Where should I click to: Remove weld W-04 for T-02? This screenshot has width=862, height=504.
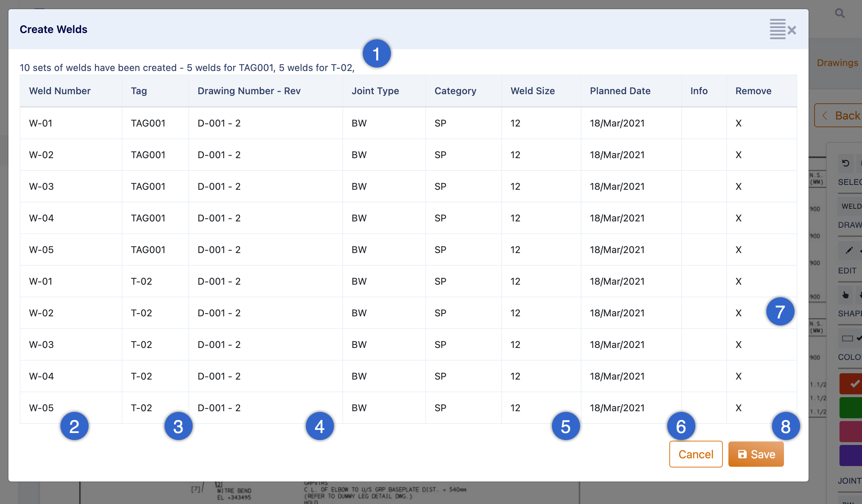pyautogui.click(x=739, y=376)
